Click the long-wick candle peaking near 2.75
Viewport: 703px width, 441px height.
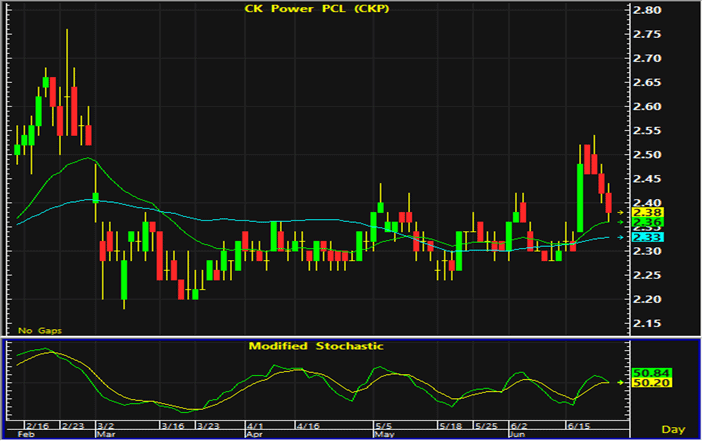(67, 82)
